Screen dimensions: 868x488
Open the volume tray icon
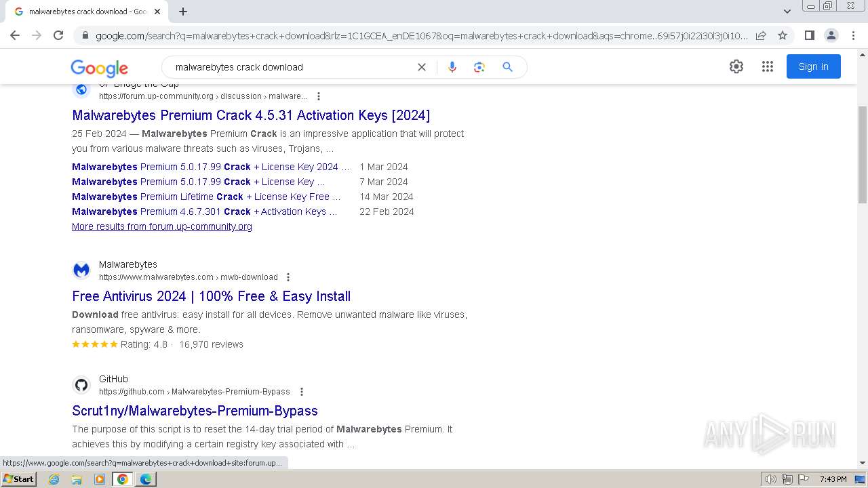[770, 479]
